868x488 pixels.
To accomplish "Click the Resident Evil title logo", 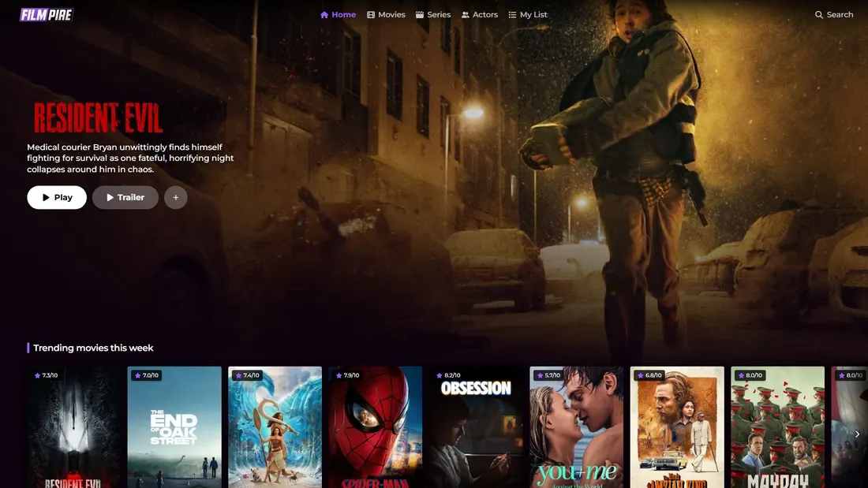I will coord(98,117).
